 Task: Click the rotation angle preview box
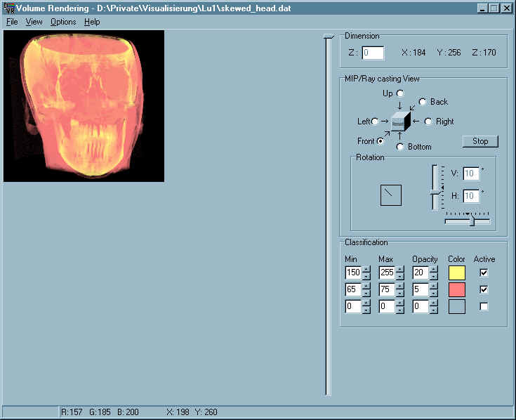pyautogui.click(x=391, y=195)
